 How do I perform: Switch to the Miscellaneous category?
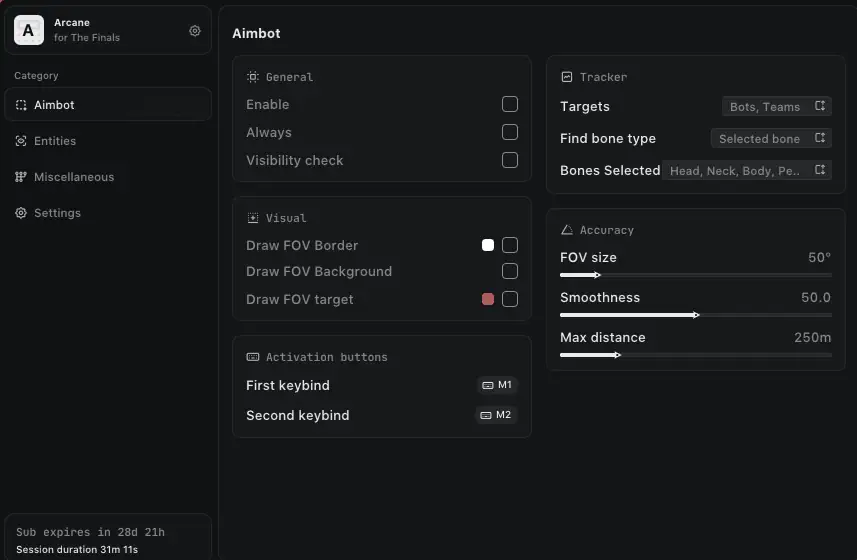point(108,177)
